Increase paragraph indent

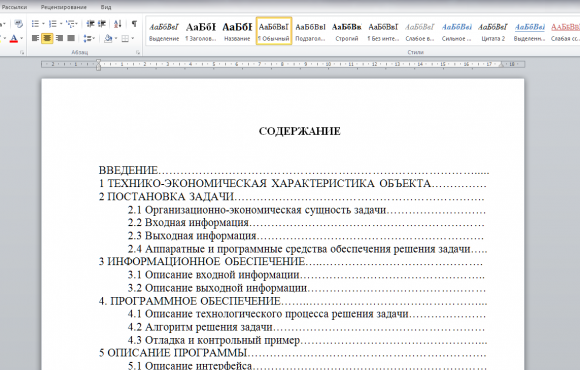102,24
